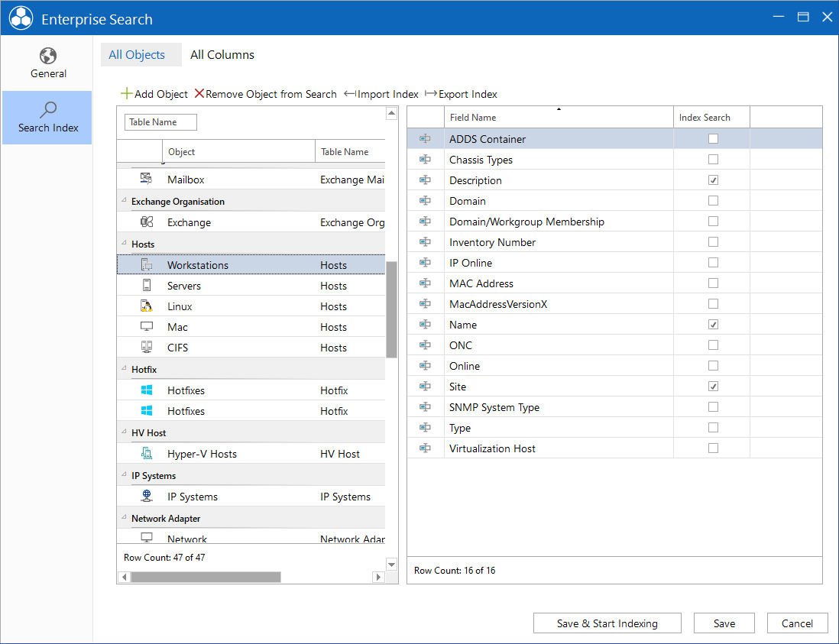Image resolution: width=839 pixels, height=644 pixels.
Task: Click the Name field icon
Action: point(425,325)
